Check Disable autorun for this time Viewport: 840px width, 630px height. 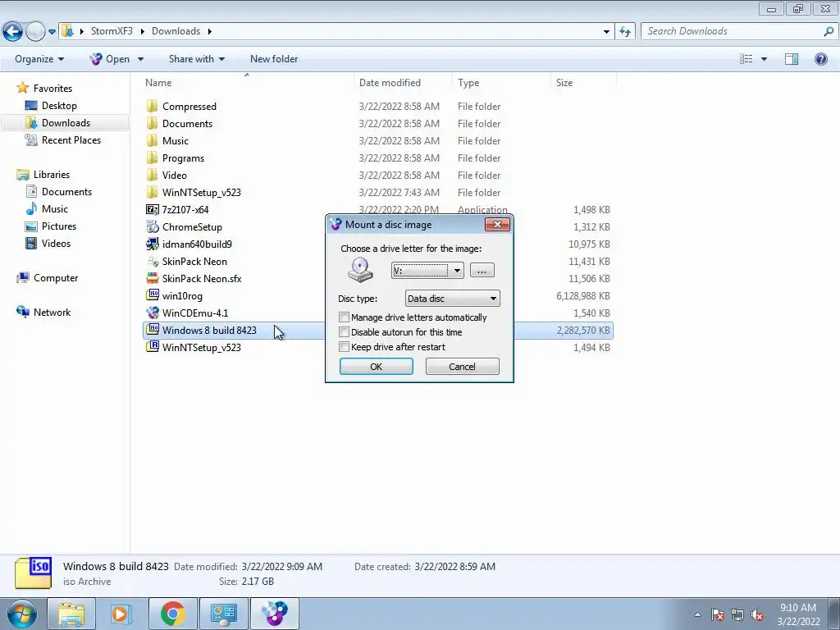click(x=345, y=332)
